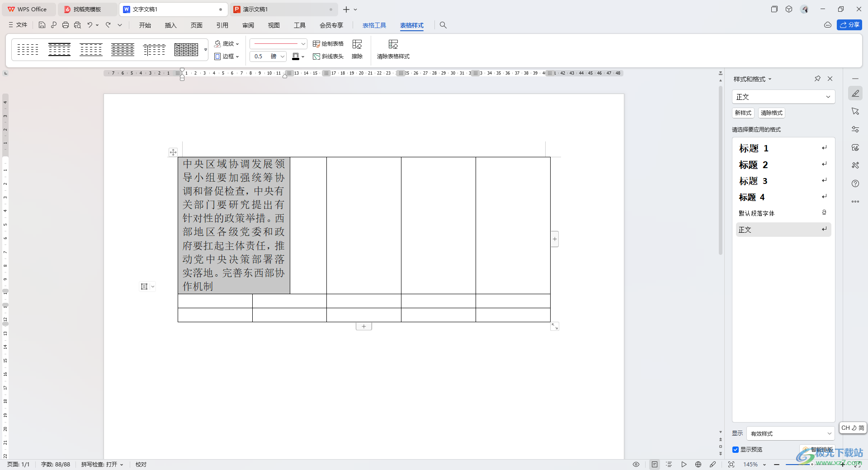Click the Redo arrow icon
Image resolution: width=868 pixels, height=470 pixels.
pos(108,25)
